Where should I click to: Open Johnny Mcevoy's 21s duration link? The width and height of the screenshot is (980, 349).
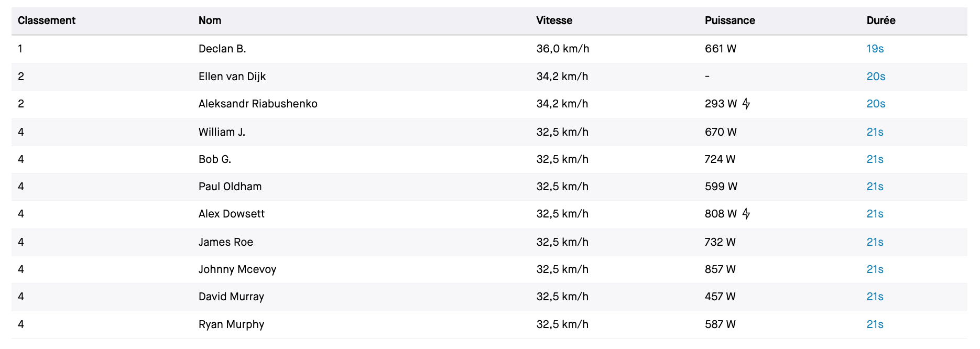tap(875, 269)
